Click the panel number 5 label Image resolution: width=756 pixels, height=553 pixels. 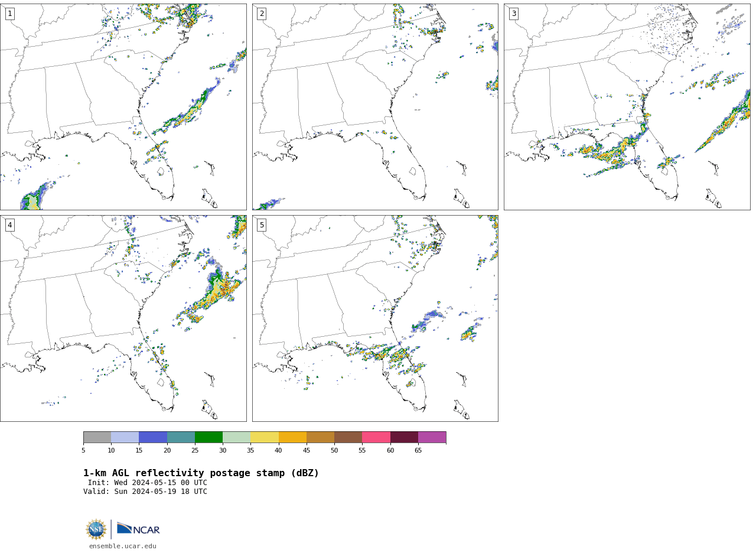[x=262, y=225]
